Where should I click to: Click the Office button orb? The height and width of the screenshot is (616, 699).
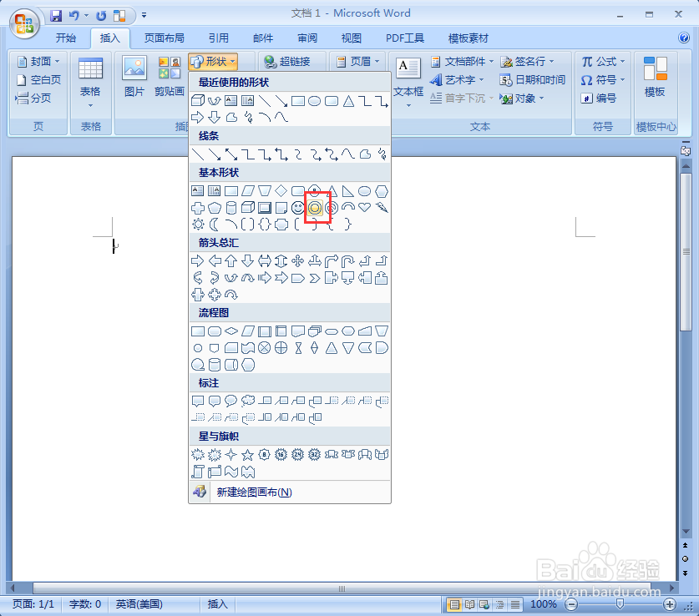[24, 23]
